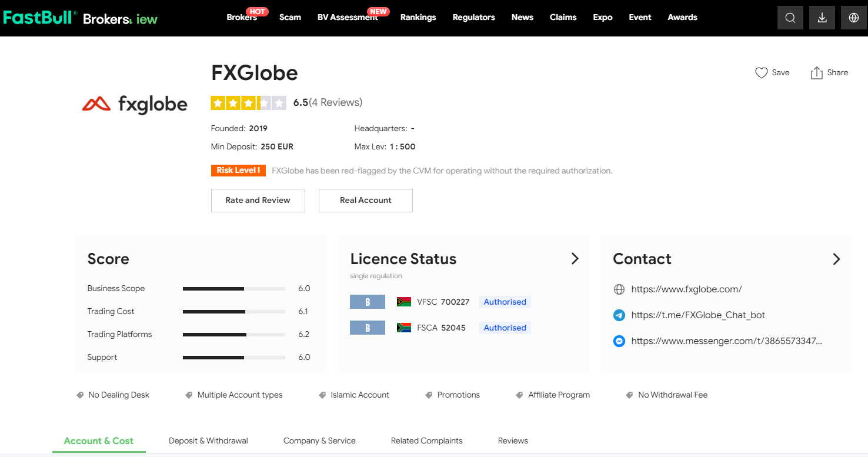Go to Rankings page
Viewport: 868px width, 457px height.
(418, 18)
